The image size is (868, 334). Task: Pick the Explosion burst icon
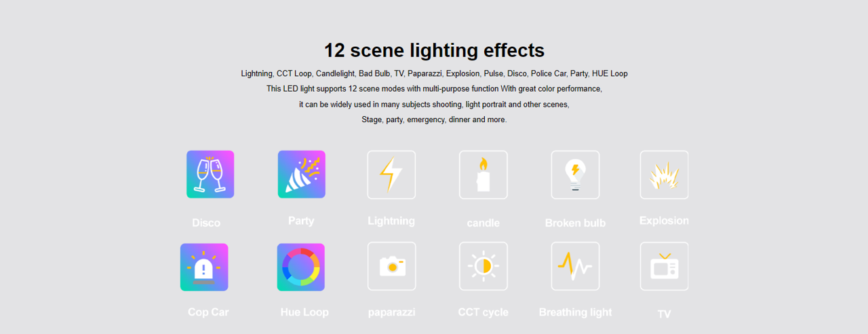point(664,174)
